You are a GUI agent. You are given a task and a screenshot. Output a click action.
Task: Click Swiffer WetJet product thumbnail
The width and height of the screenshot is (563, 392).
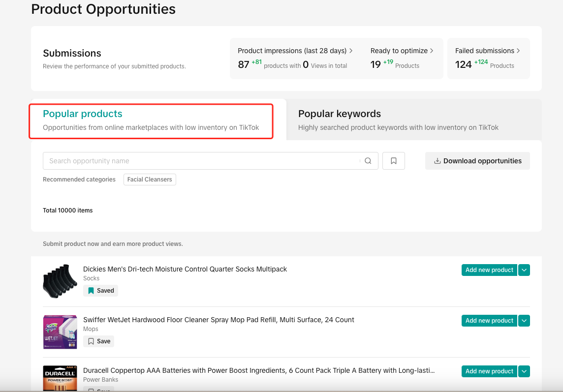tap(60, 332)
